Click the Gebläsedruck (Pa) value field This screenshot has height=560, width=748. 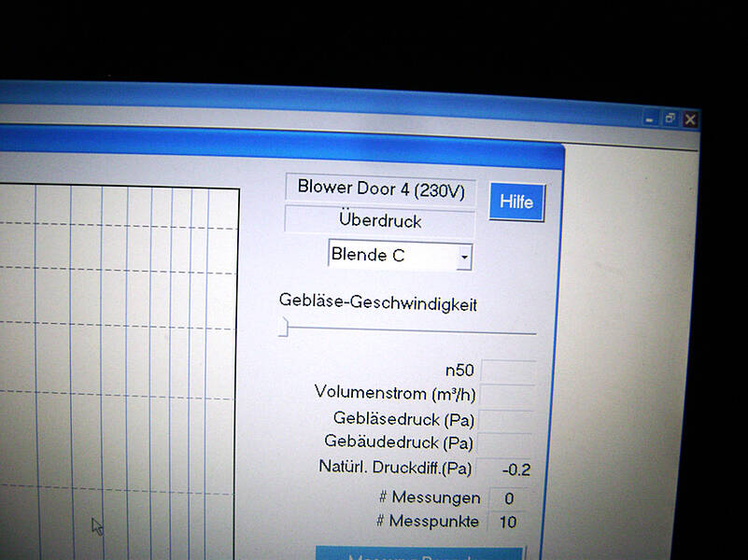(x=505, y=420)
